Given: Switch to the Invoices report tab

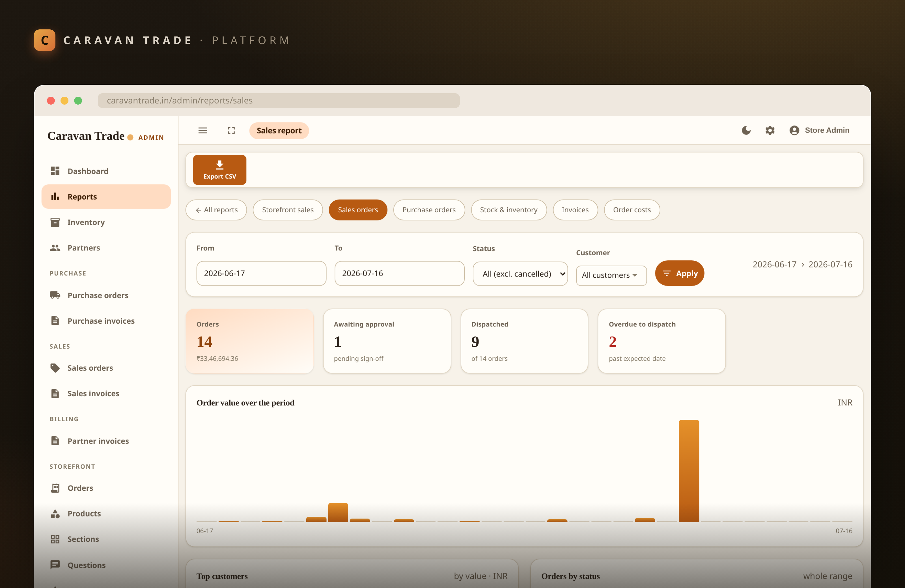Looking at the screenshot, I should 575,210.
